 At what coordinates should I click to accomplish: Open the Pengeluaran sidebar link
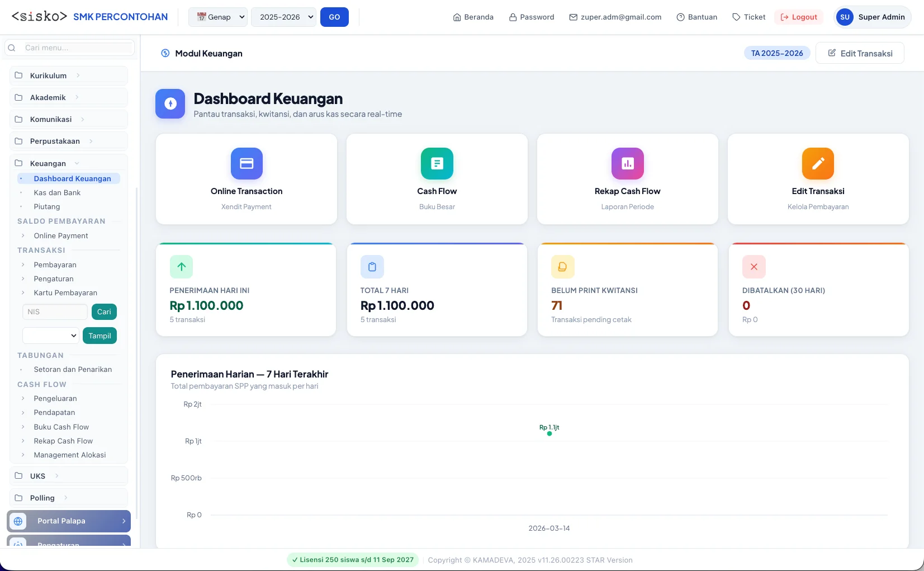click(55, 398)
